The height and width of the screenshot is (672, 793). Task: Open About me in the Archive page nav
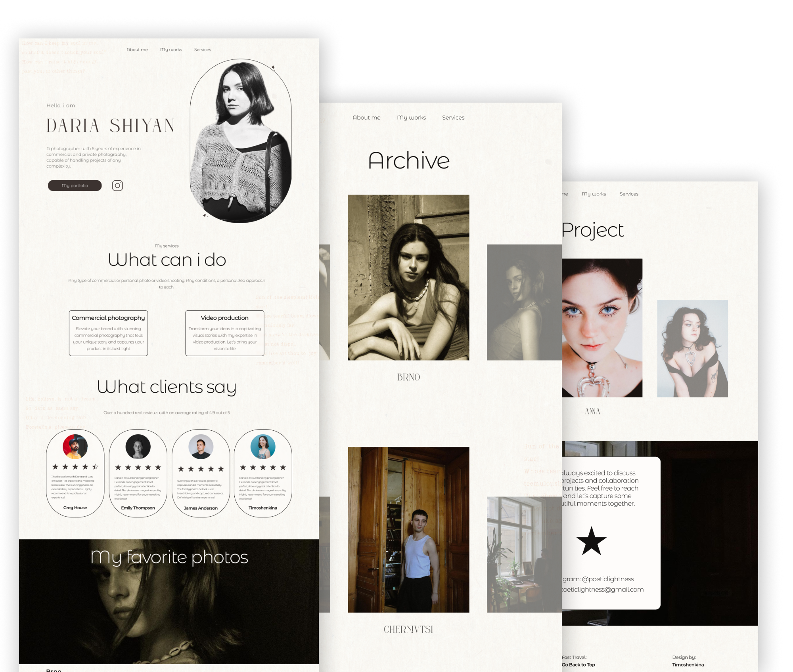(366, 118)
